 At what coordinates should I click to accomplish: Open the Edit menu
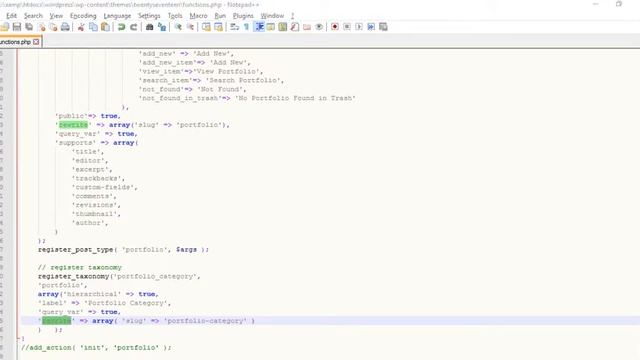click(x=11, y=16)
